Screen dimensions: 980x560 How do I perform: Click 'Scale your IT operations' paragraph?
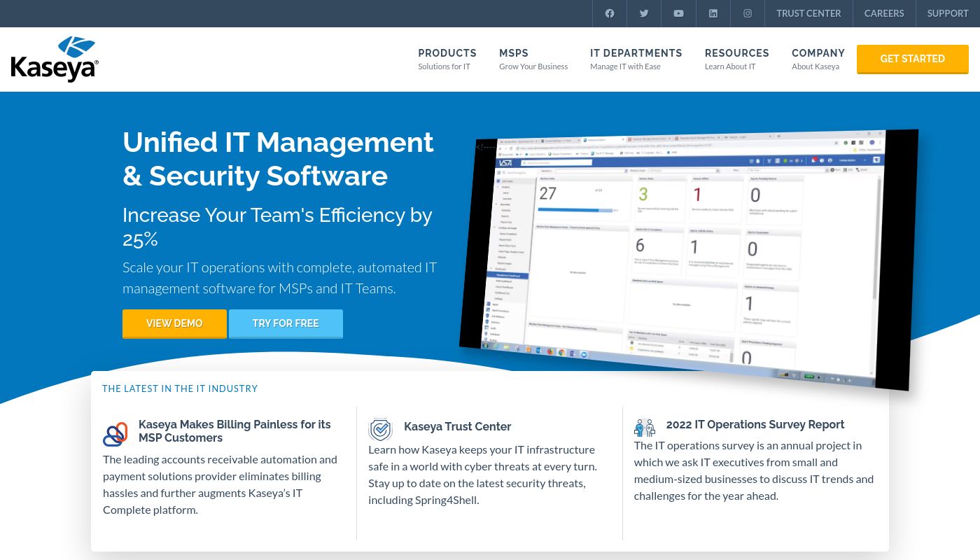coord(279,278)
